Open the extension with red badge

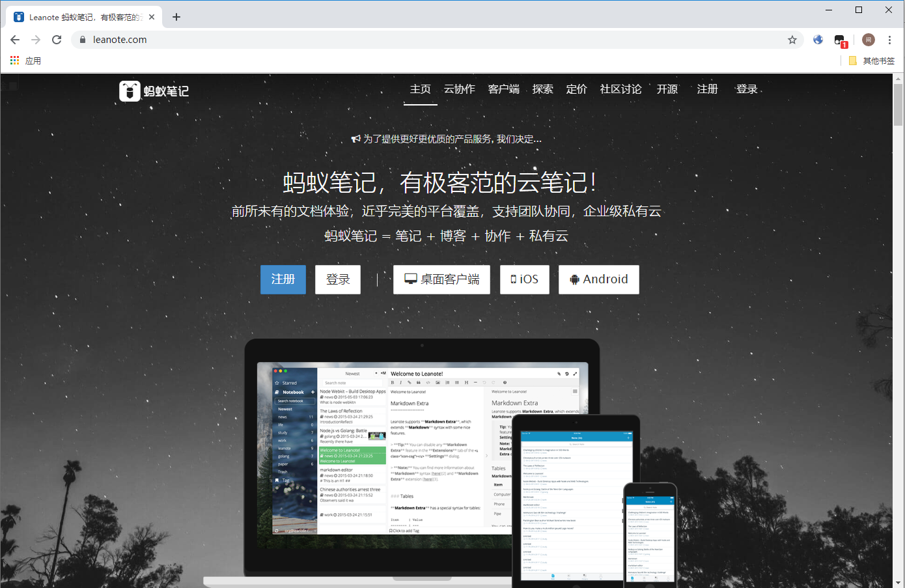[840, 41]
